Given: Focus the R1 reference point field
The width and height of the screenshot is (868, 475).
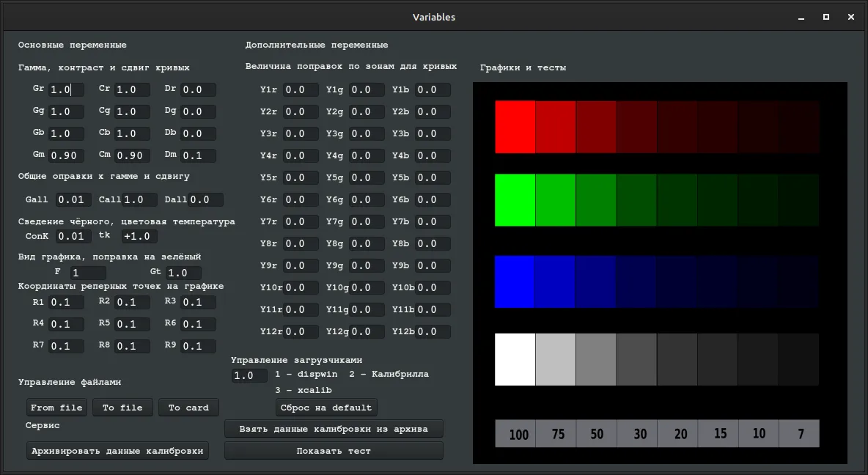Looking at the screenshot, I should pyautogui.click(x=67, y=302).
